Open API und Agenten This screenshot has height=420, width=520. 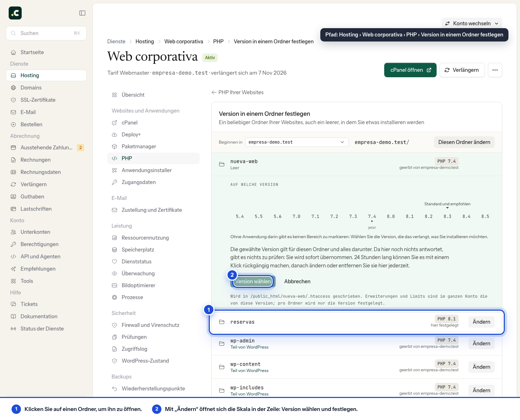point(46,257)
